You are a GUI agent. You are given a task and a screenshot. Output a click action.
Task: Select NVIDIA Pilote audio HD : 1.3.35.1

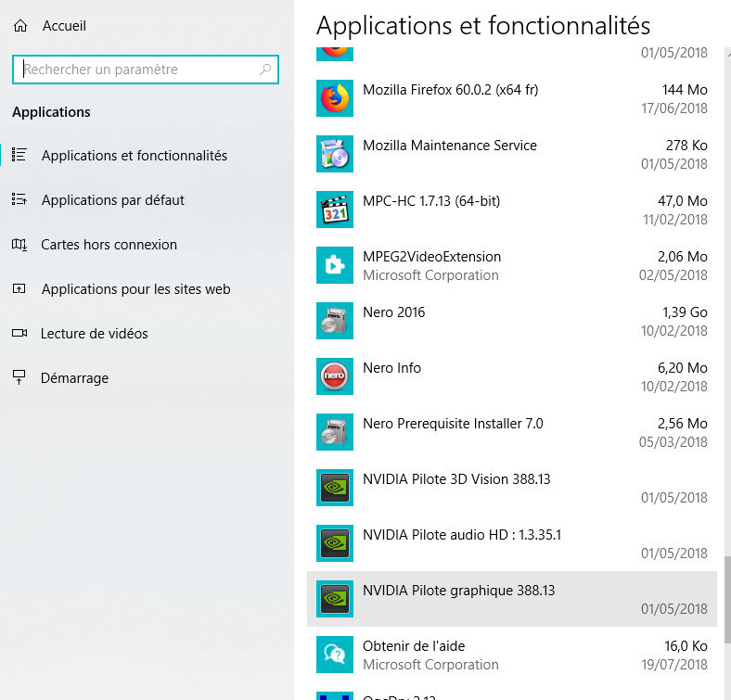pos(512,543)
